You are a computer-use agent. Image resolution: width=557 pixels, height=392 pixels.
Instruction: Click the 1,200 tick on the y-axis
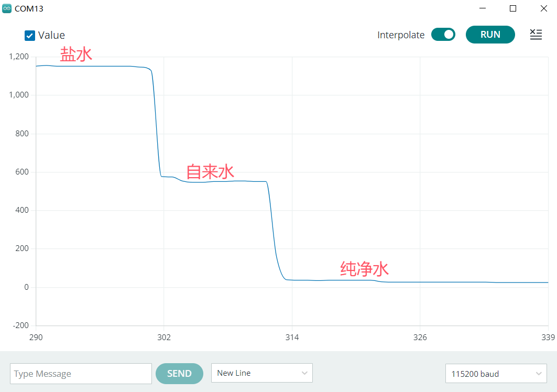pyautogui.click(x=19, y=57)
